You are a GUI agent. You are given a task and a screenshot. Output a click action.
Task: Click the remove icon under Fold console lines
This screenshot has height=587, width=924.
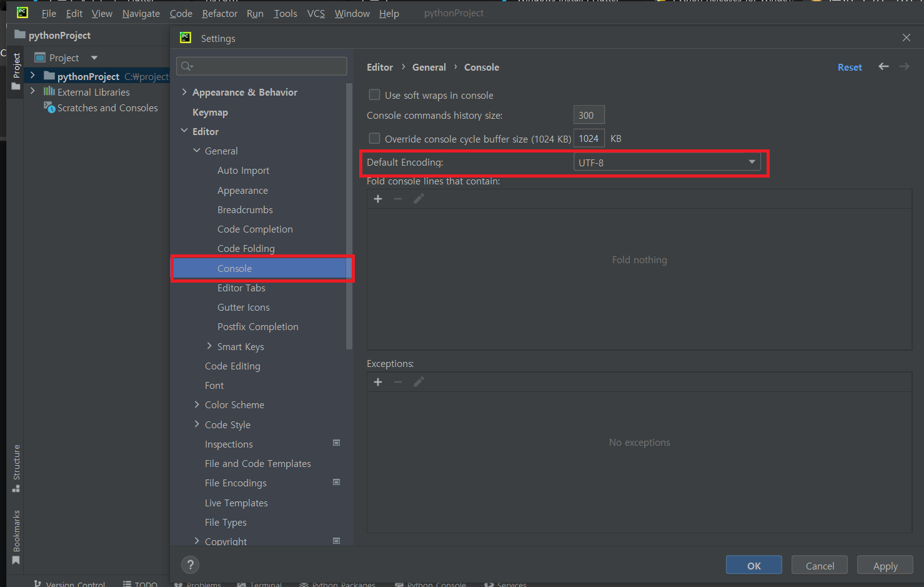[x=398, y=199]
